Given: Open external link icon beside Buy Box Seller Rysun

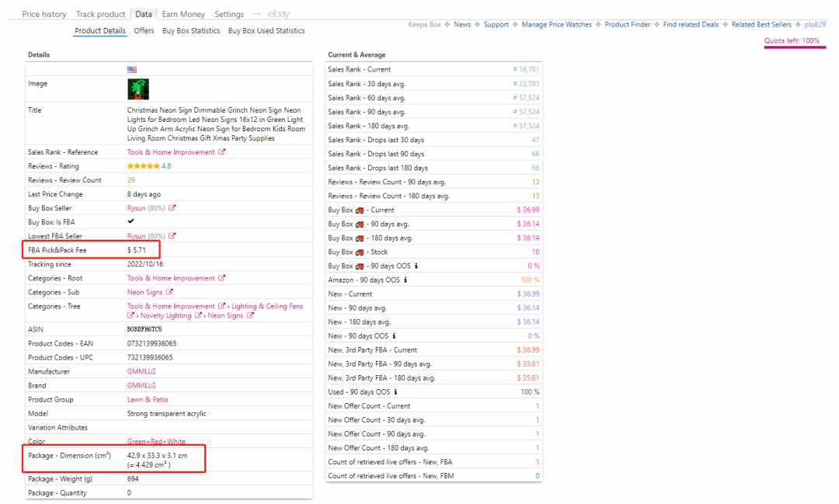Looking at the screenshot, I should pyautogui.click(x=172, y=207).
